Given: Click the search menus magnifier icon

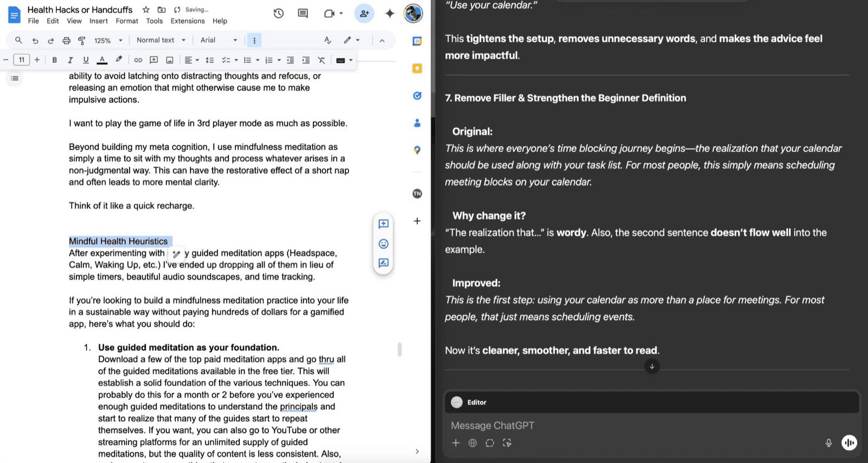Looking at the screenshot, I should 18,40.
